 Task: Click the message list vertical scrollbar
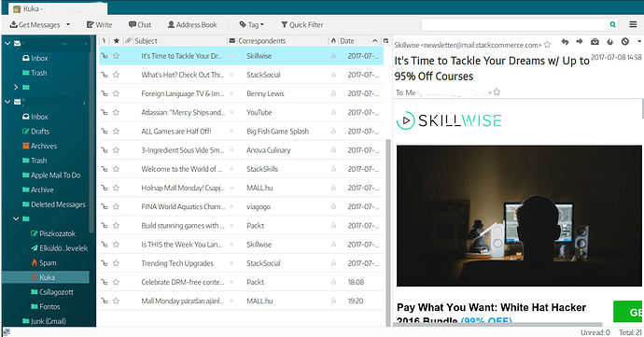click(x=388, y=232)
